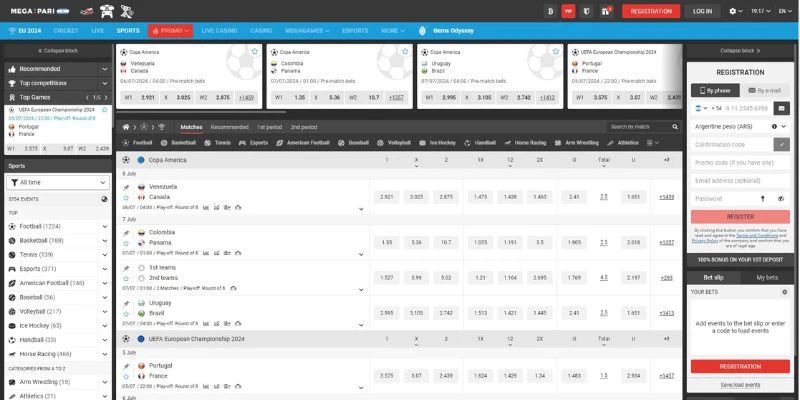Click the globe icon beside 5754 EVENTS
Viewport: 800px width, 400px height.
pyautogui.click(x=104, y=199)
